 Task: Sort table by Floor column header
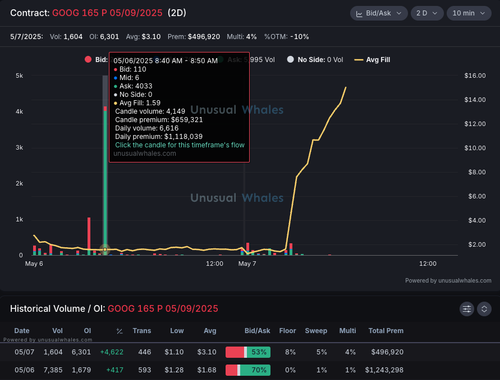(x=288, y=331)
